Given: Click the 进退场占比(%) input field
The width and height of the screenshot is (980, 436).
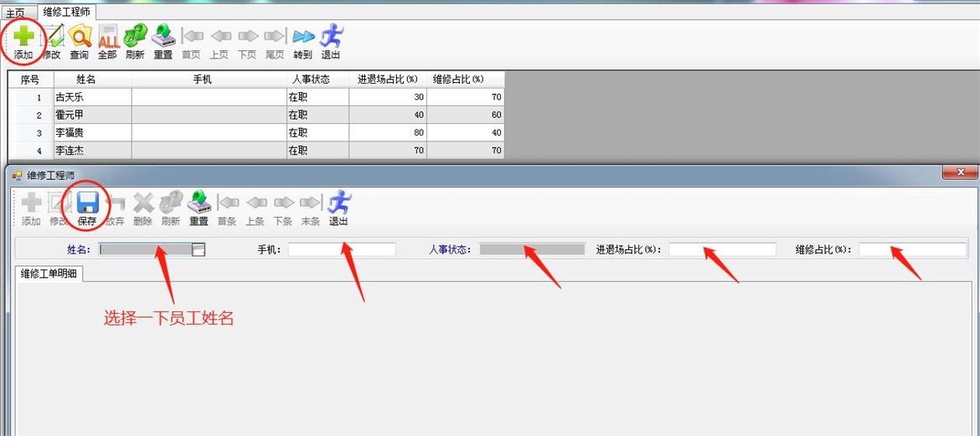Looking at the screenshot, I should point(723,249).
